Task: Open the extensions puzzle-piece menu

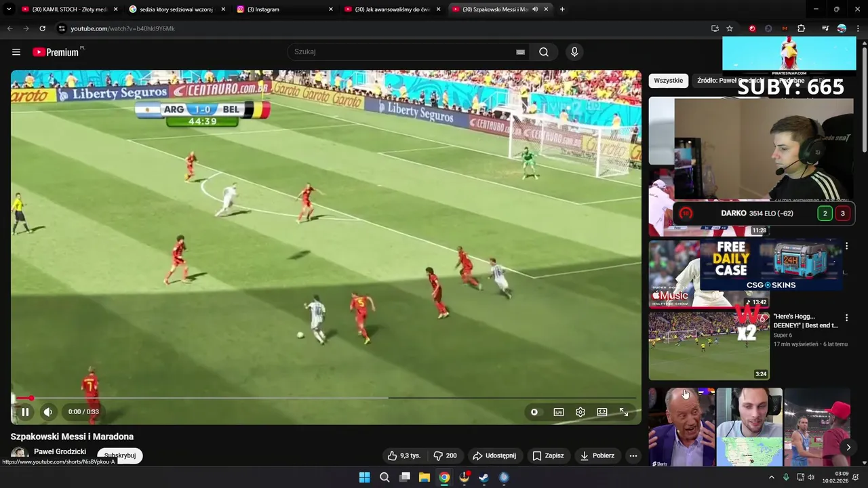Action: 802,28
